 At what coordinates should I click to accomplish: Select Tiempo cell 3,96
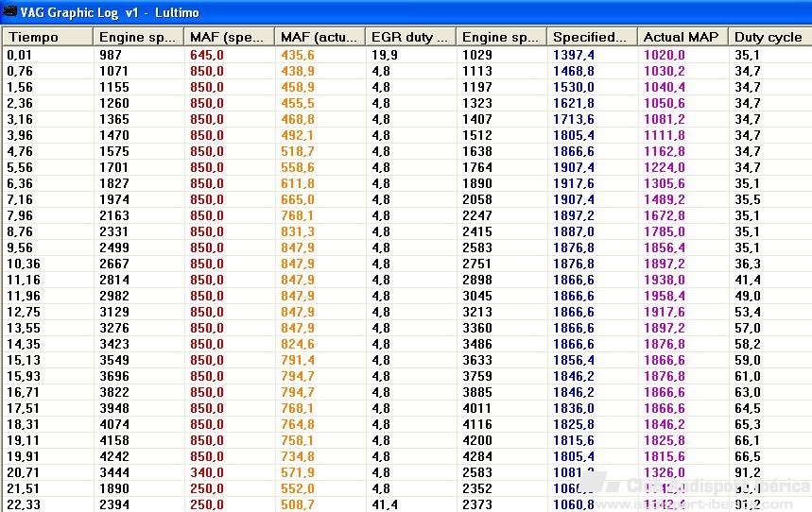(x=20, y=135)
